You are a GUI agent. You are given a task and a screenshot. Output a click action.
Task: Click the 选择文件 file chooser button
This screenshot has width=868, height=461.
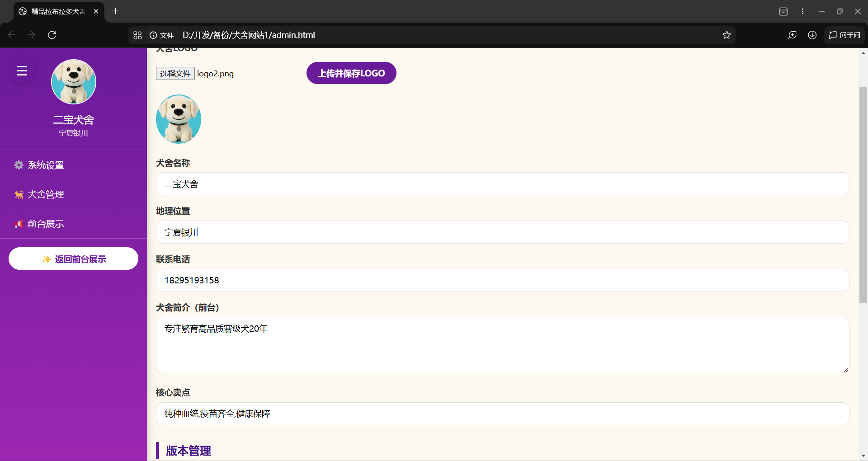(175, 74)
